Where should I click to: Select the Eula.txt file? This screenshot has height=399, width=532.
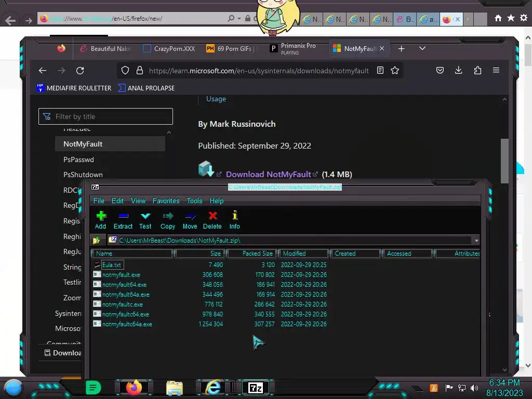[112, 264]
